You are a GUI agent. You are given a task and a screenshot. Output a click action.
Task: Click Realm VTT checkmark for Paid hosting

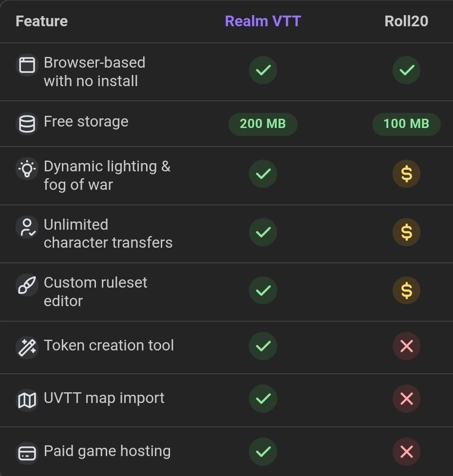[263, 452]
